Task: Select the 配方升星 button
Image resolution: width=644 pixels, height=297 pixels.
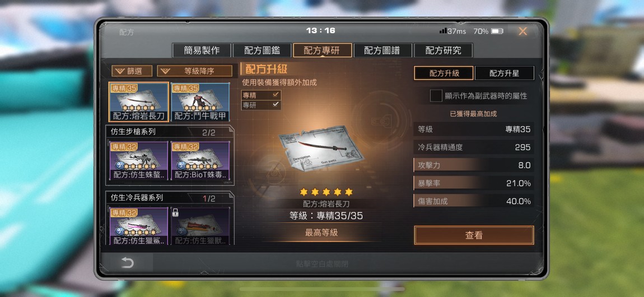Action: point(505,73)
